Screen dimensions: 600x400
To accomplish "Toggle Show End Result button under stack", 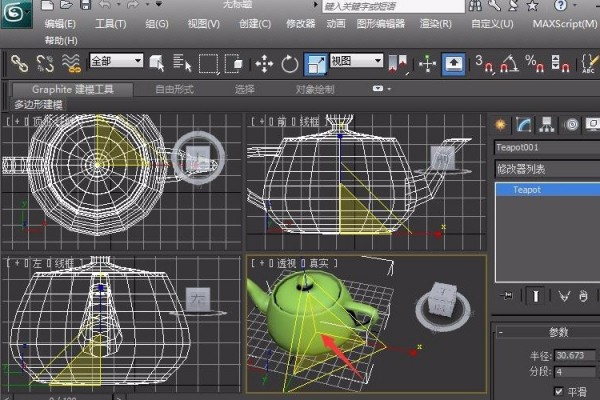I will (536, 296).
